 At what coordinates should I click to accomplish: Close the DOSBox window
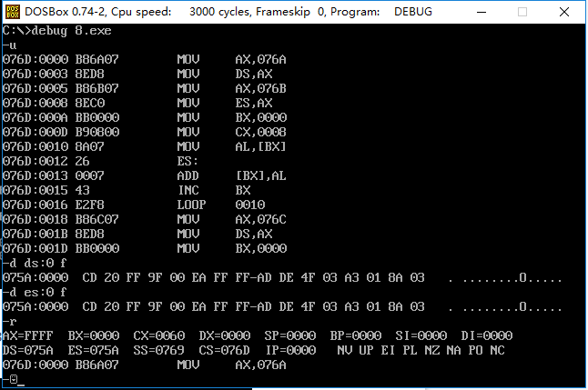(564, 12)
